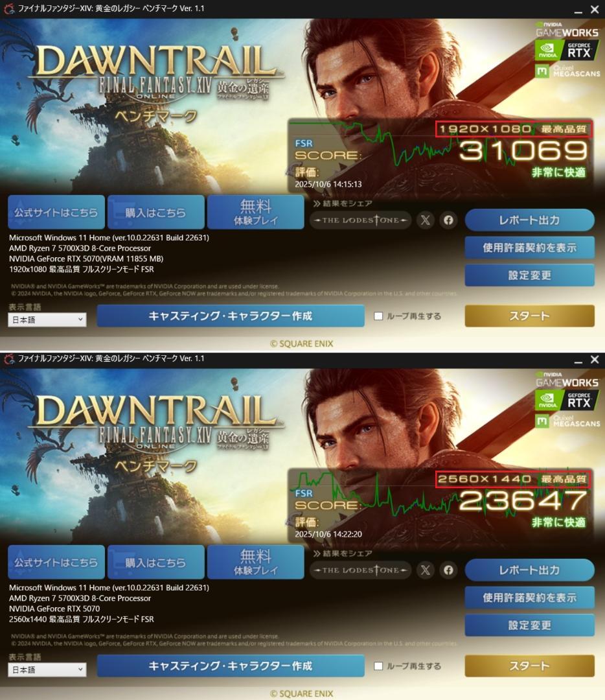605x700 pixels.
Task: Click レポート出力 under the 23647 score
Action: pyautogui.click(x=530, y=570)
